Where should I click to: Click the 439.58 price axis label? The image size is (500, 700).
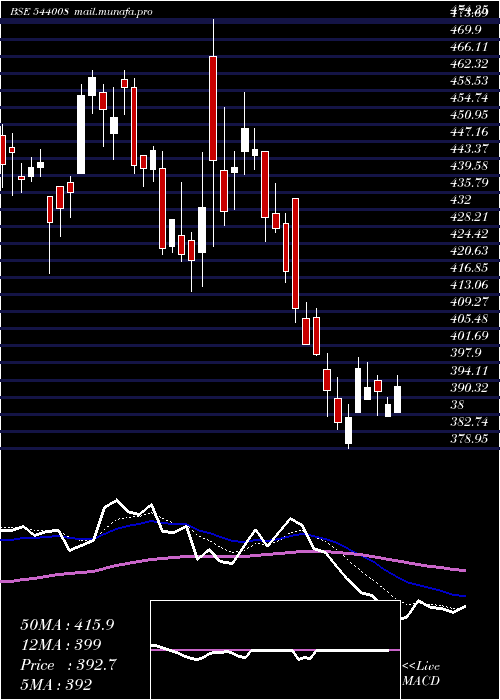pos(469,166)
